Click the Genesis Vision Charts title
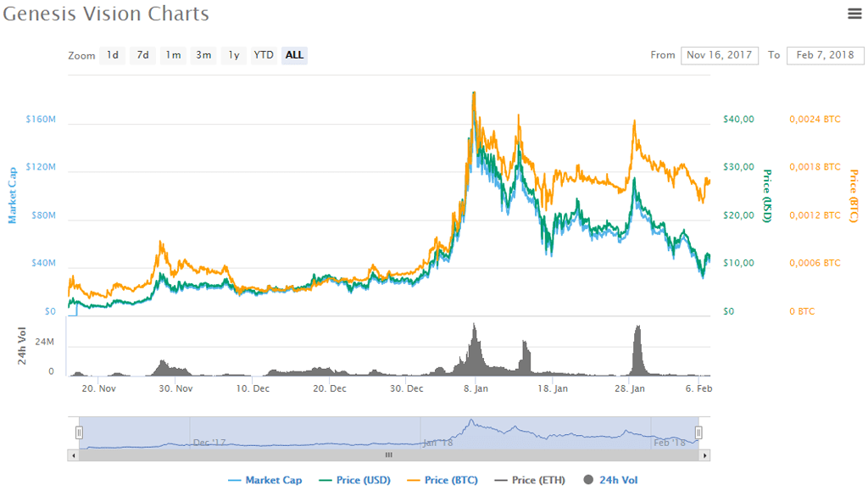The image size is (868, 491). pyautogui.click(x=106, y=14)
